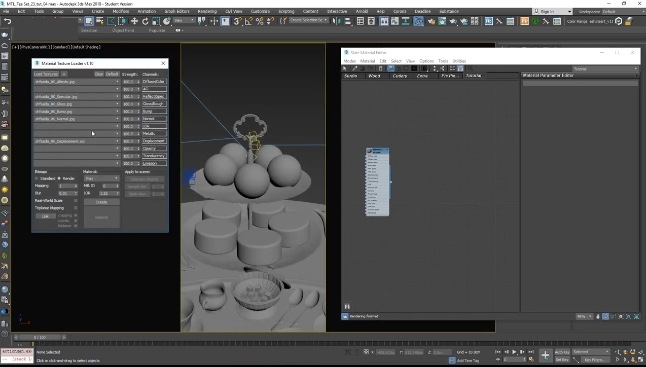The width and height of the screenshot is (646, 367).
Task: Toggle the triplanar link checkbox
Action: pyautogui.click(x=75, y=226)
